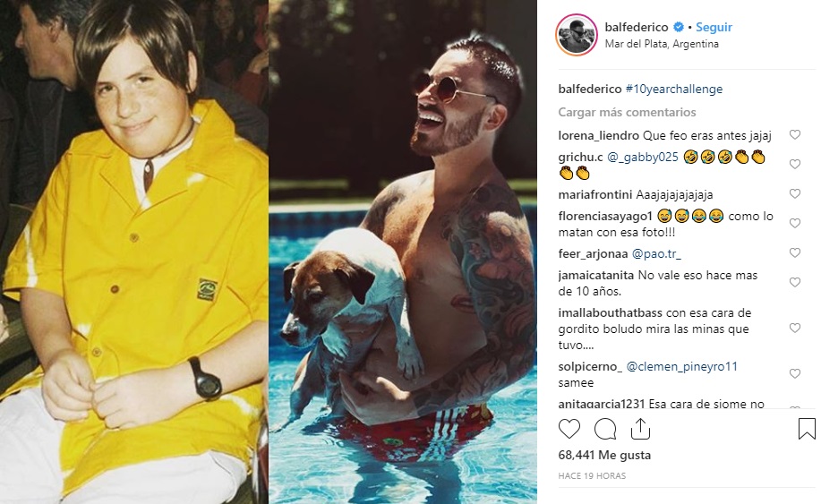Open the #10yearchallenge hashtag
This screenshot has height=504, width=821.
(x=674, y=89)
